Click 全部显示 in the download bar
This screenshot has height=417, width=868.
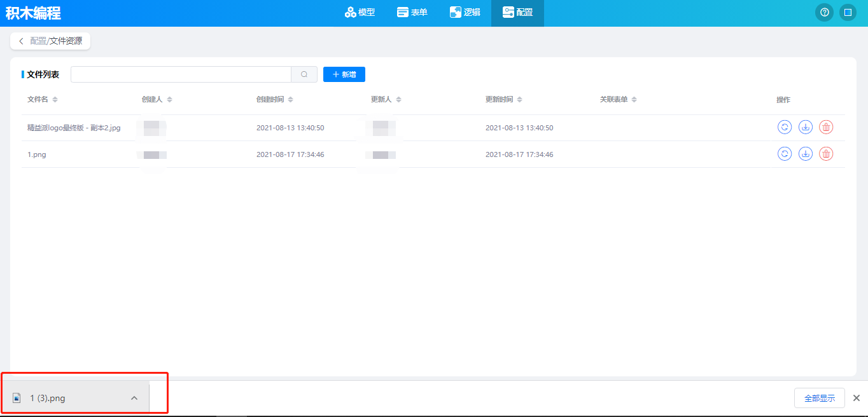tap(819, 398)
